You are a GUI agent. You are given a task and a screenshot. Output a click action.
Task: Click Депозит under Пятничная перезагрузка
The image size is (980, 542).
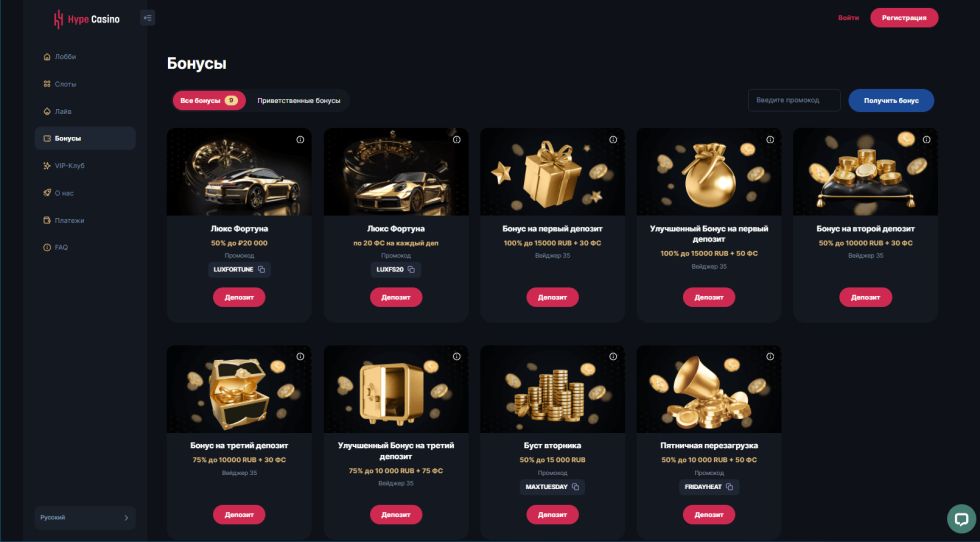click(709, 514)
